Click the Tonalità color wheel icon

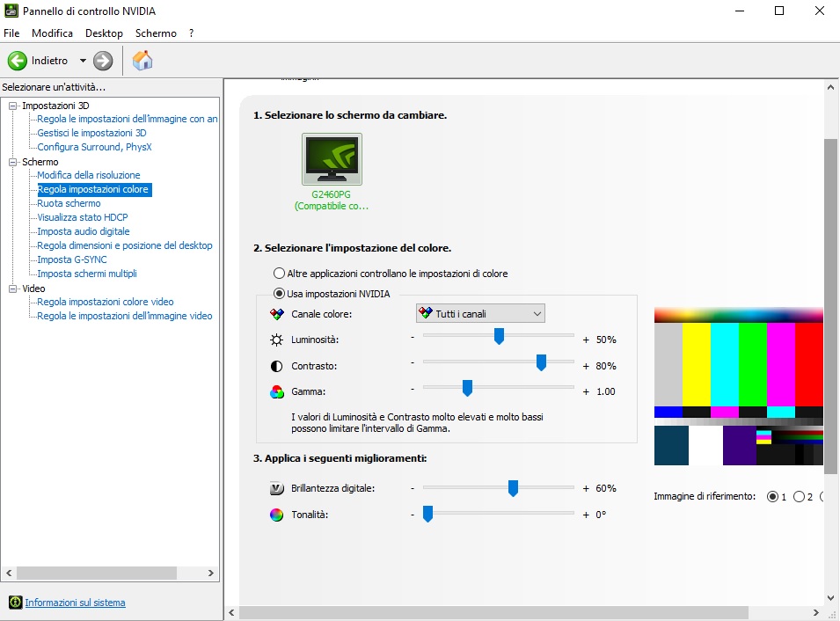[x=276, y=515]
